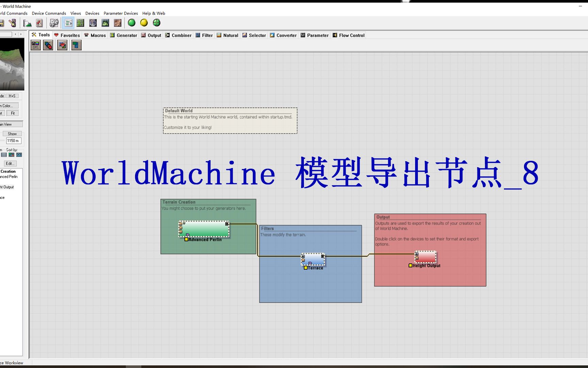
Task: Click the Fit button
Action: (x=13, y=113)
